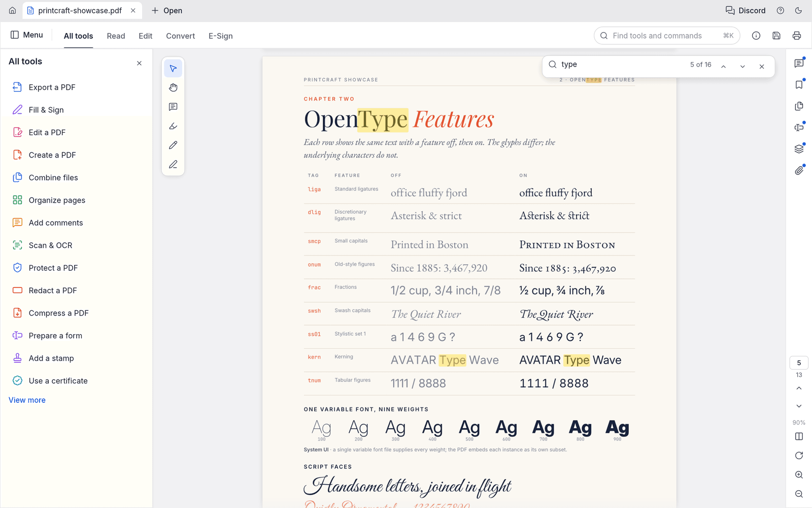
Task: Click Export a PDF tool
Action: coord(76,87)
